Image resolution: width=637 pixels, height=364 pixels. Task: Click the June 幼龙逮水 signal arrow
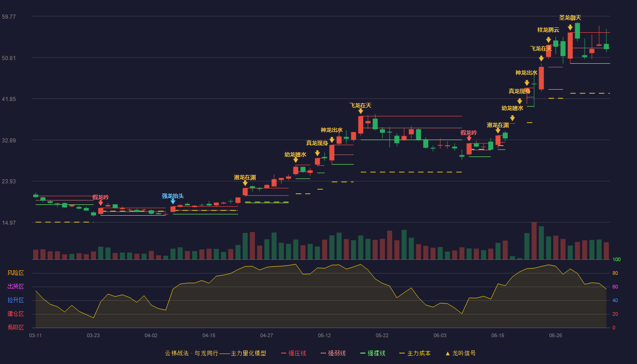(512, 118)
